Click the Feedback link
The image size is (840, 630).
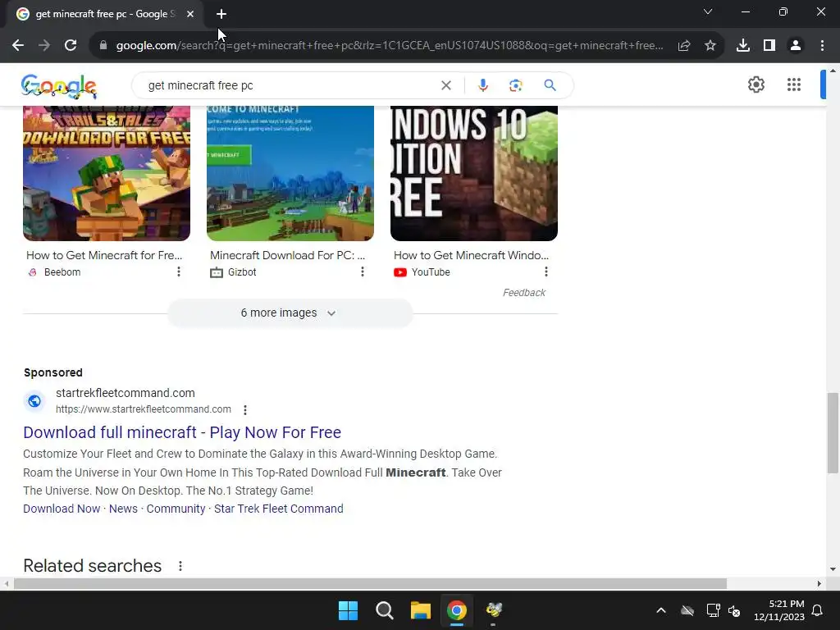pos(524,293)
